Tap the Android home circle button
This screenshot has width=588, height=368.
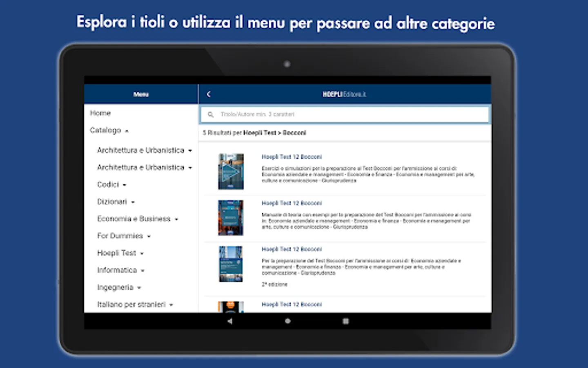point(287,321)
